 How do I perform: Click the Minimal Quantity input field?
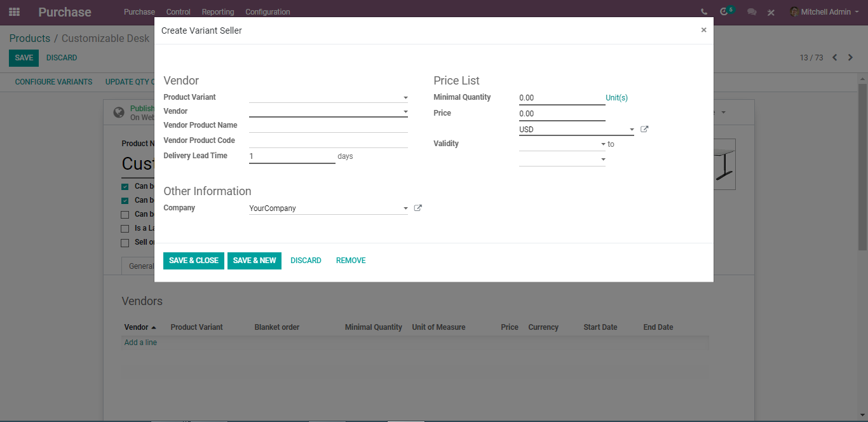click(x=562, y=98)
